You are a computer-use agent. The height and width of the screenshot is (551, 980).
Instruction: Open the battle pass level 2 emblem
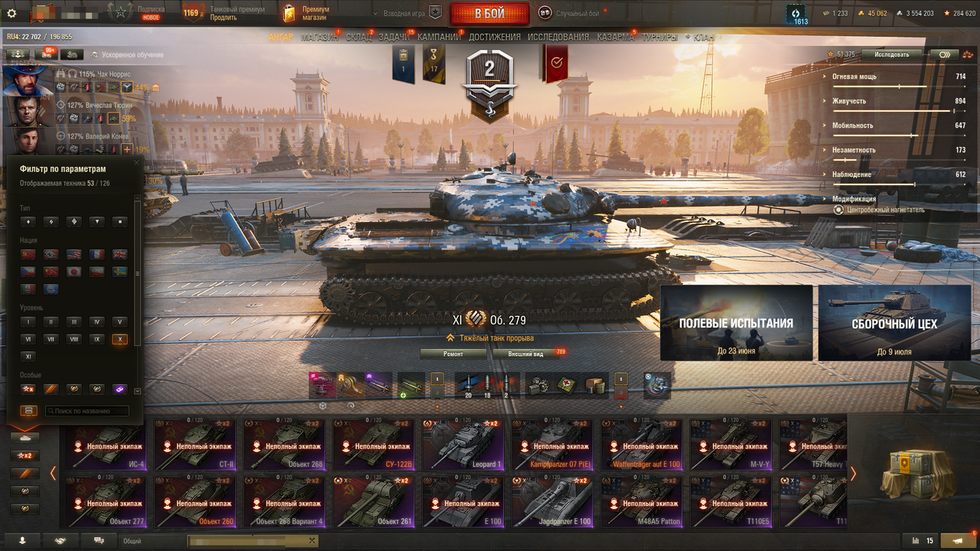pyautogui.click(x=489, y=82)
